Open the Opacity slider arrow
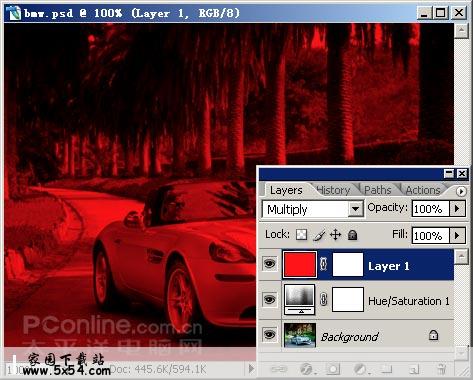Screen dimensions: 473x380 tap(457, 209)
